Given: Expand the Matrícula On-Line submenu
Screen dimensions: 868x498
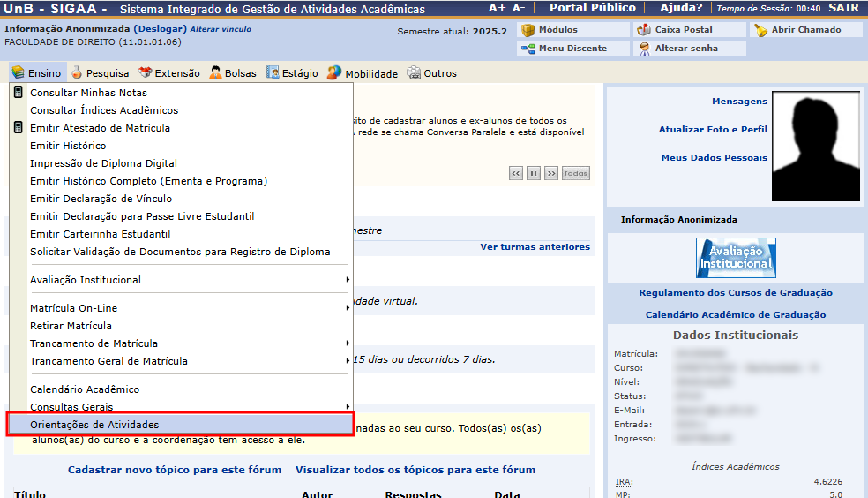Looking at the screenshot, I should [348, 308].
